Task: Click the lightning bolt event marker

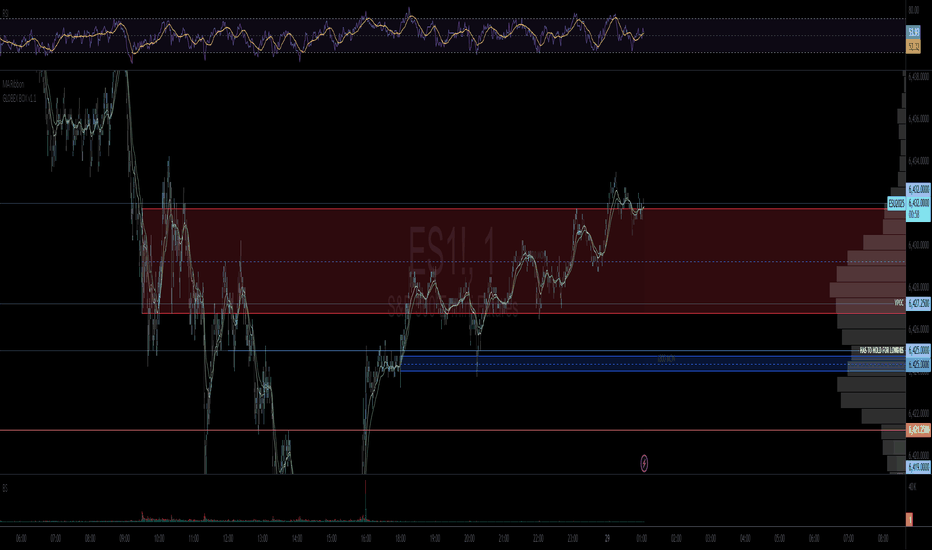Action: tap(644, 463)
